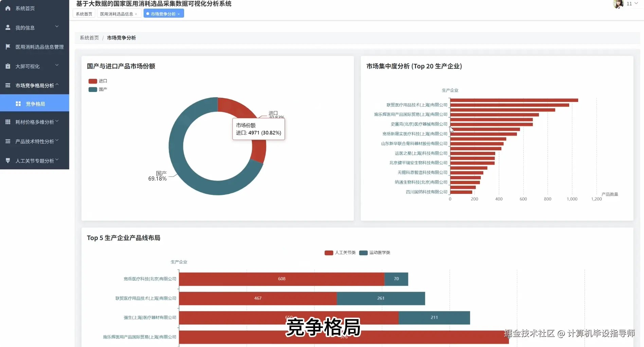The width and height of the screenshot is (644, 347).
Task: Click 史赛克(北京)医疗器械有限公司 axis label
Action: (419, 124)
